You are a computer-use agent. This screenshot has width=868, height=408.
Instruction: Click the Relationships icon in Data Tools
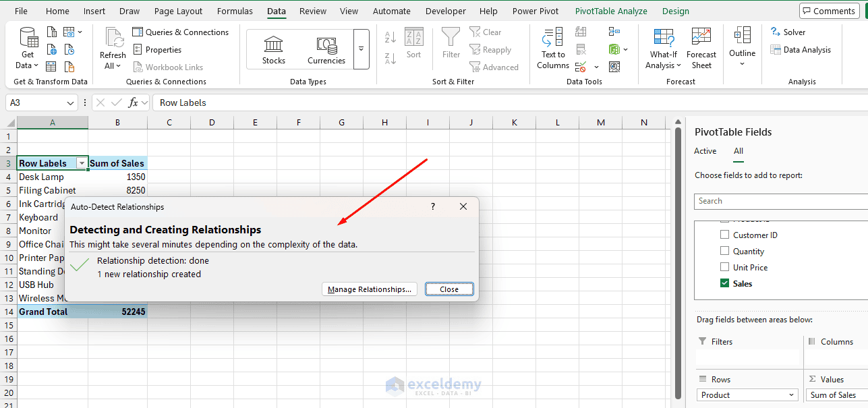(614, 32)
